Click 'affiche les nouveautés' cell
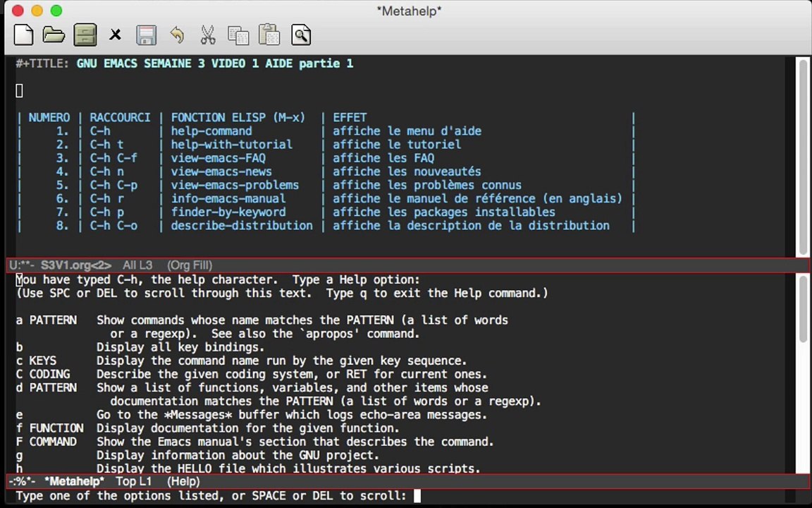The height and width of the screenshot is (508, 812). 407,171
